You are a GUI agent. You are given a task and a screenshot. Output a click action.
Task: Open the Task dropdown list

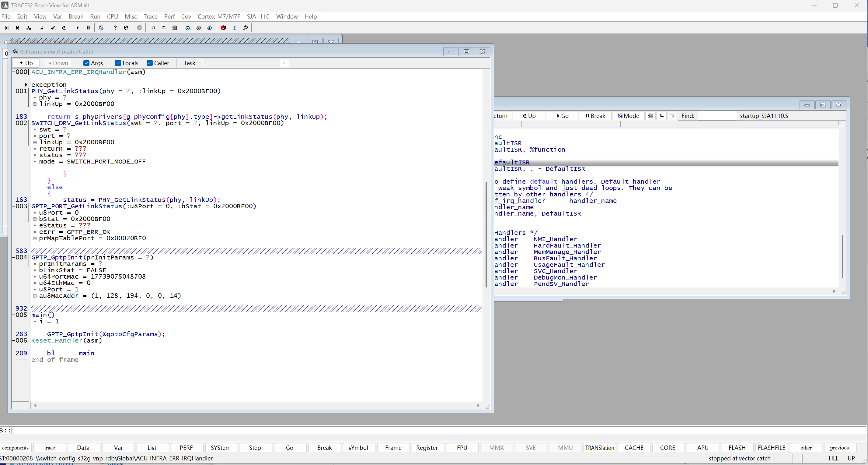tap(284, 63)
